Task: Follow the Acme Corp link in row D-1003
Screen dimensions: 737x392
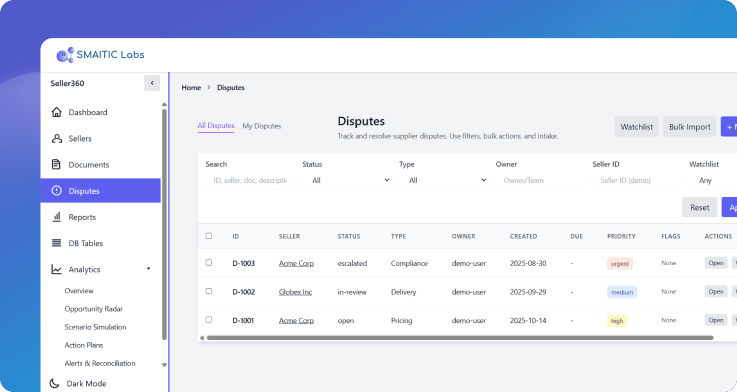Action: pyautogui.click(x=296, y=263)
